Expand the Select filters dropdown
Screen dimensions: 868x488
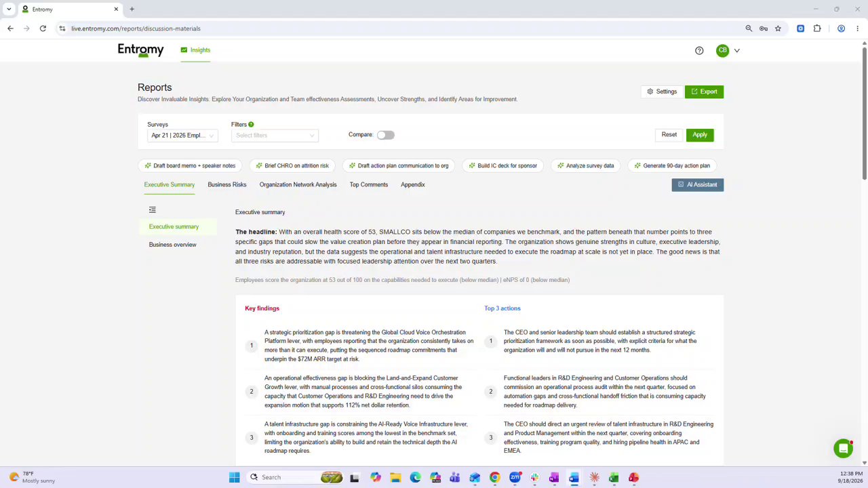click(x=275, y=136)
